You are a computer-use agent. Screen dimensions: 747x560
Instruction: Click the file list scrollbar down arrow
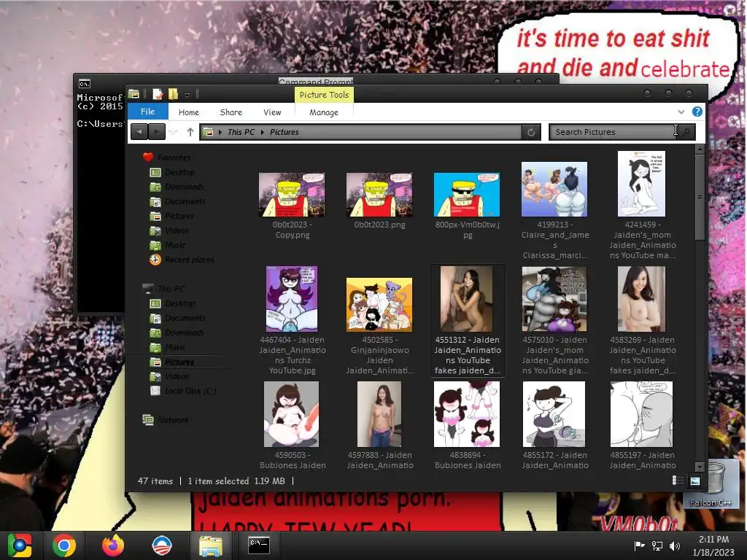coord(700,467)
